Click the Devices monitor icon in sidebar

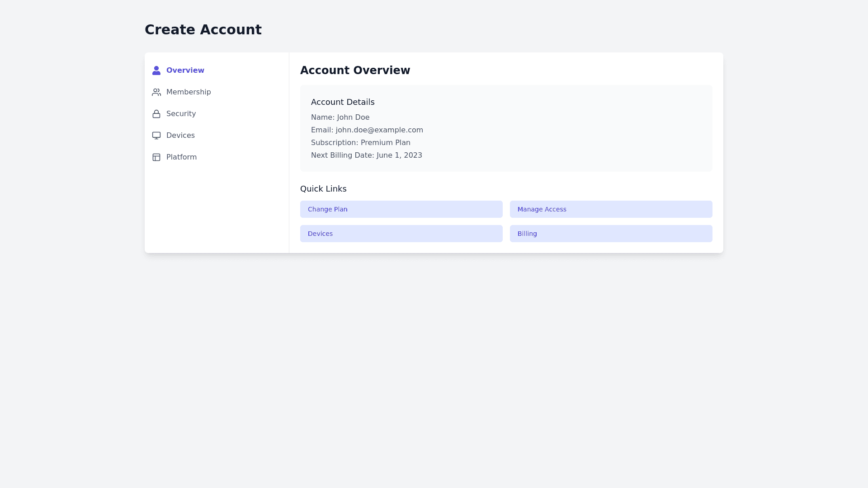pos(156,136)
